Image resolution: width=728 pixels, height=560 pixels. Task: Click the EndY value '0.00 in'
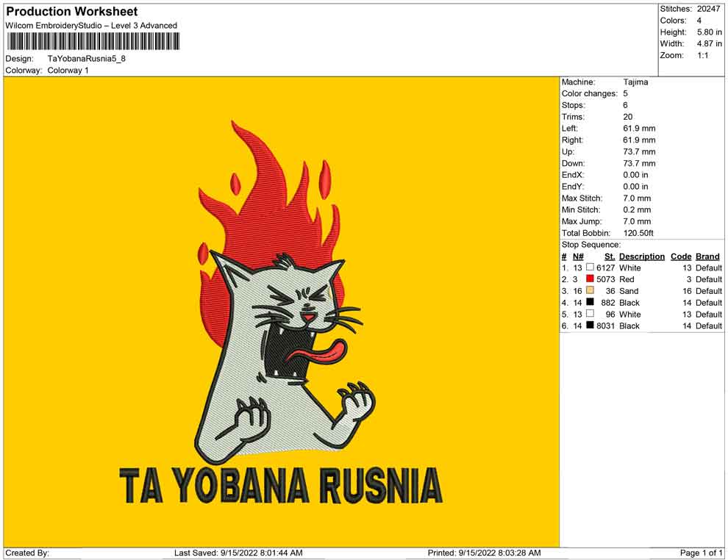coord(635,187)
